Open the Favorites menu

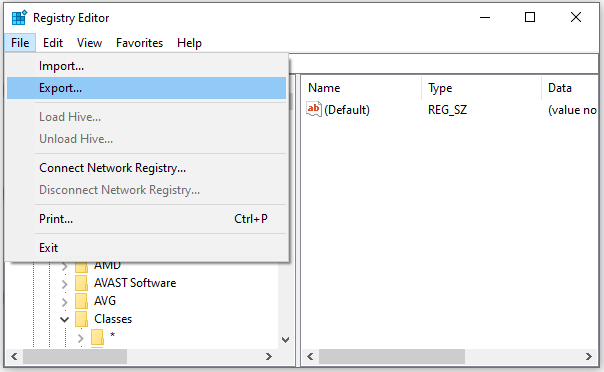coord(139,43)
